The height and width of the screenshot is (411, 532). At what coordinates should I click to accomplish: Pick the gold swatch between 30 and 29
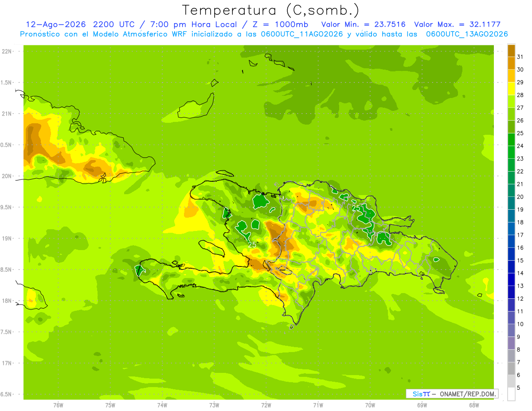pos(511,76)
